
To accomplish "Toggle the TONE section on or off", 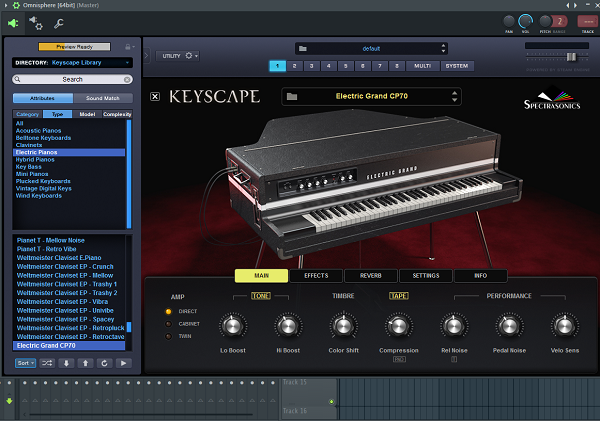I will (261, 296).
